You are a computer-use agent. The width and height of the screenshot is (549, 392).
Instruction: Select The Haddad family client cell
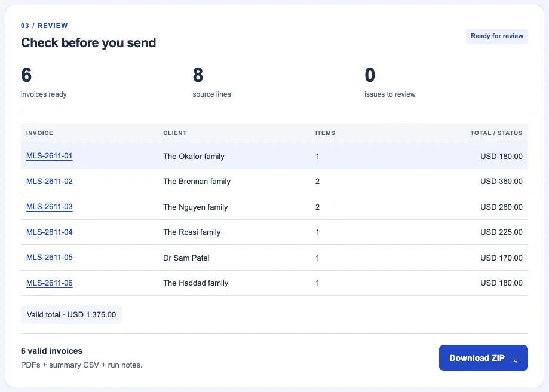tap(196, 283)
